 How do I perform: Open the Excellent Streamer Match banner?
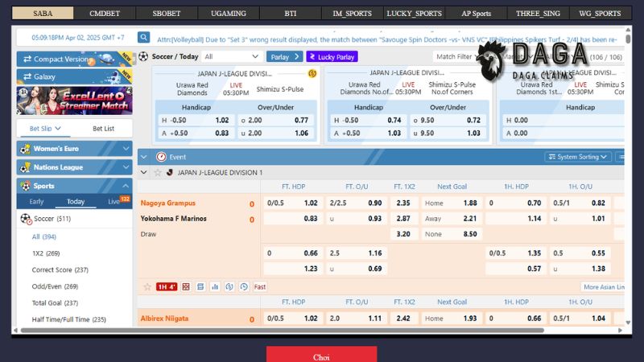pyautogui.click(x=74, y=101)
